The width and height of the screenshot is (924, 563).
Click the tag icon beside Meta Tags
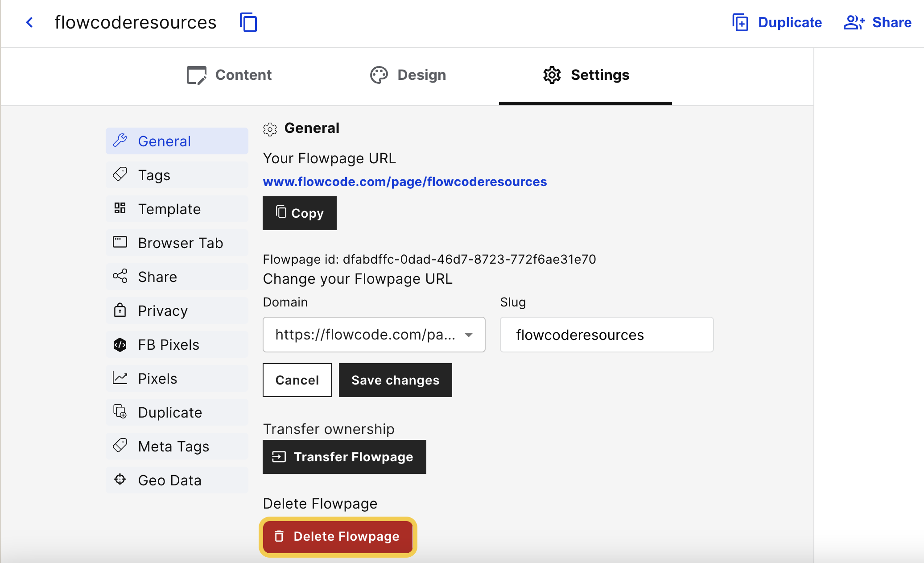pyautogui.click(x=120, y=446)
